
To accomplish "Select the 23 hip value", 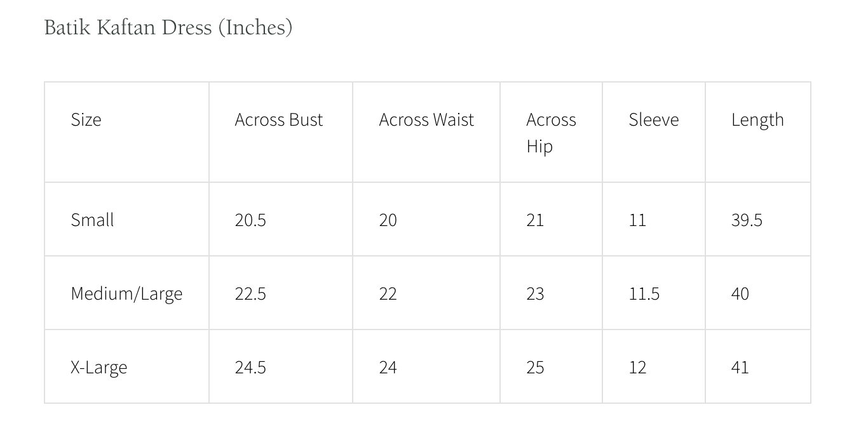I will pyautogui.click(x=535, y=293).
